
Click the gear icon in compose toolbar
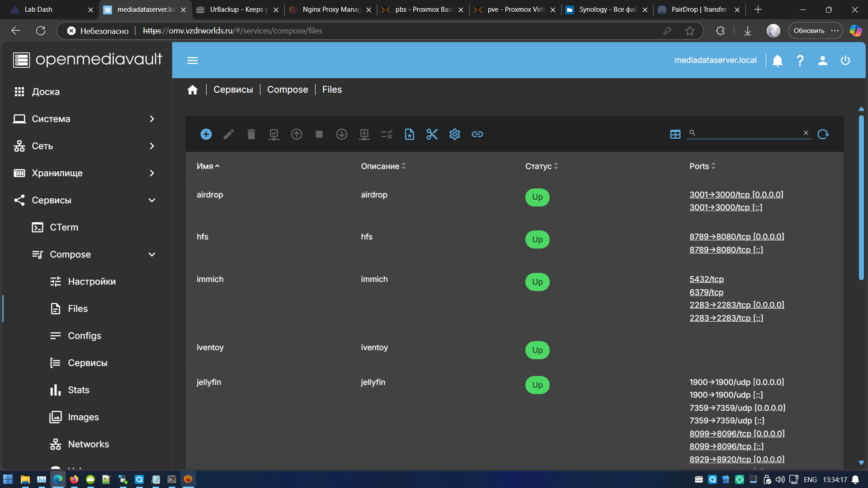pyautogui.click(x=454, y=134)
